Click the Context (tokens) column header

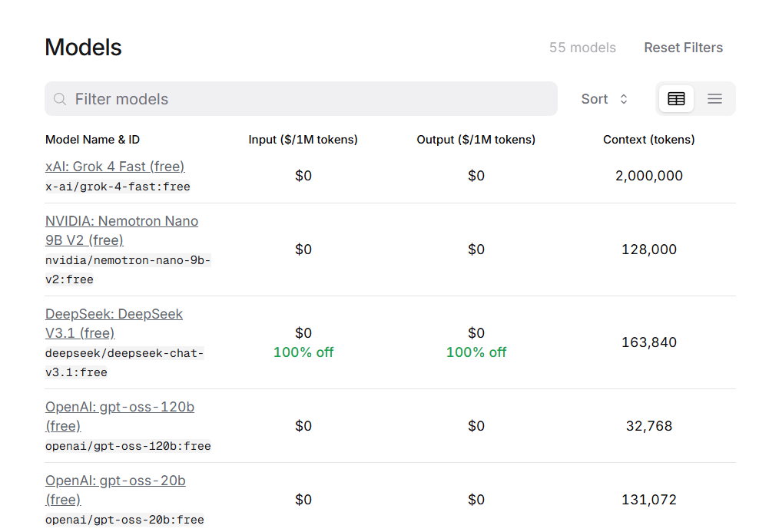point(648,140)
